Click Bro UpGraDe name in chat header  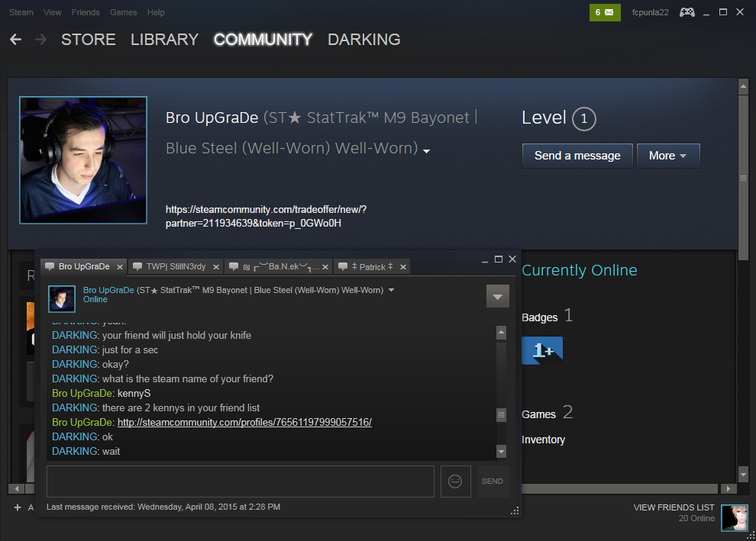tap(108, 290)
